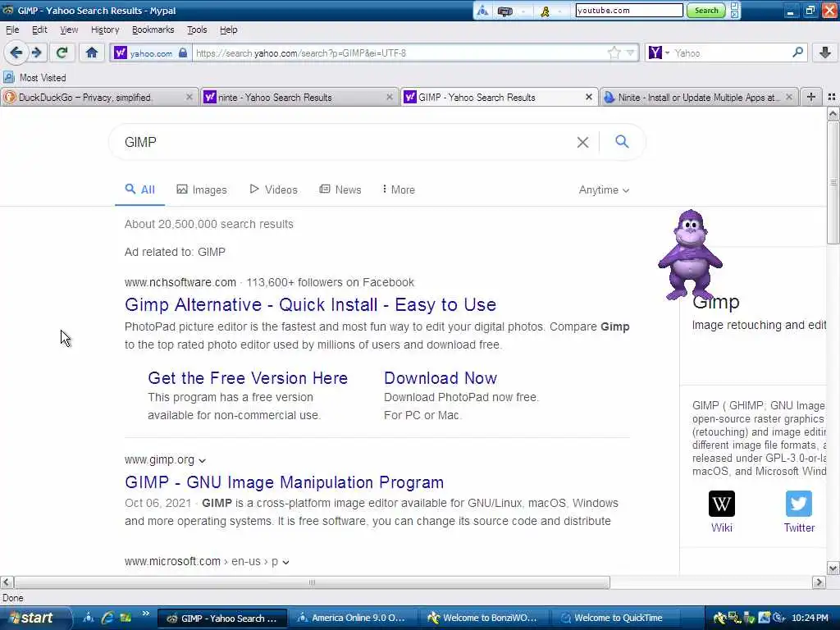Open the Downloads arrow button
Screen dimensions: 840x630
pos(825,52)
